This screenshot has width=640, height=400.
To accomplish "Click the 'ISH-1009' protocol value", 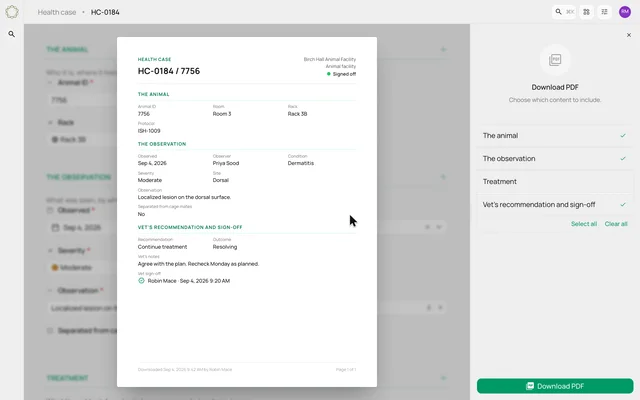I will click(149, 131).
